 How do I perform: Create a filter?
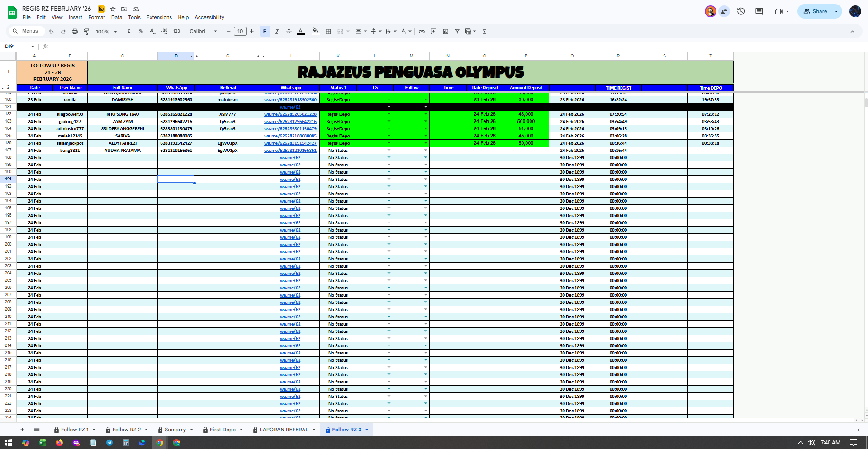tap(457, 32)
